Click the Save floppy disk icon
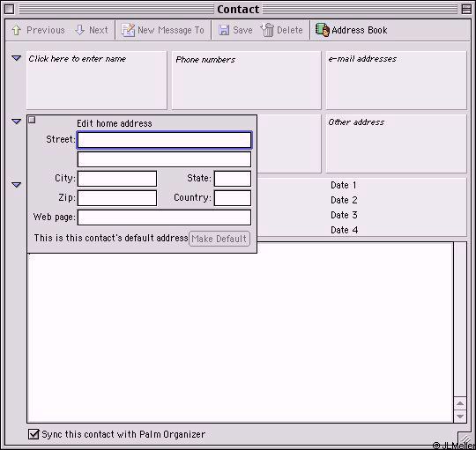The height and width of the screenshot is (450, 476). 224,30
